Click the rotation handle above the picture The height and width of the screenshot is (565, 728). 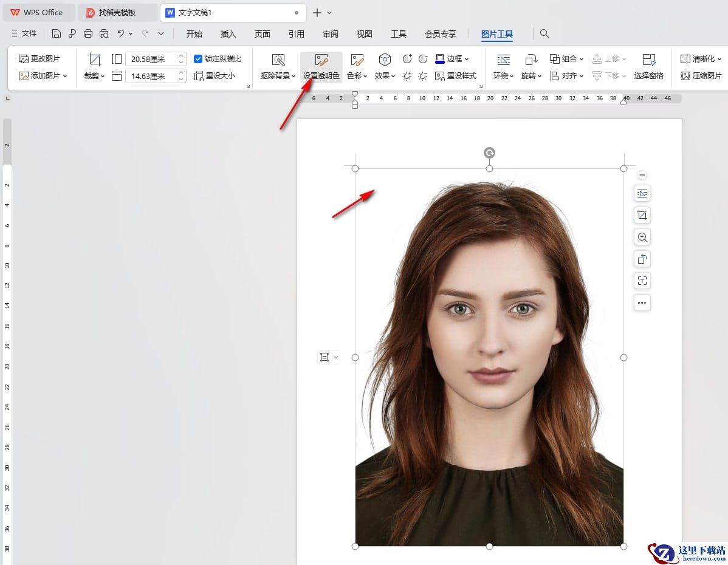pyautogui.click(x=489, y=152)
